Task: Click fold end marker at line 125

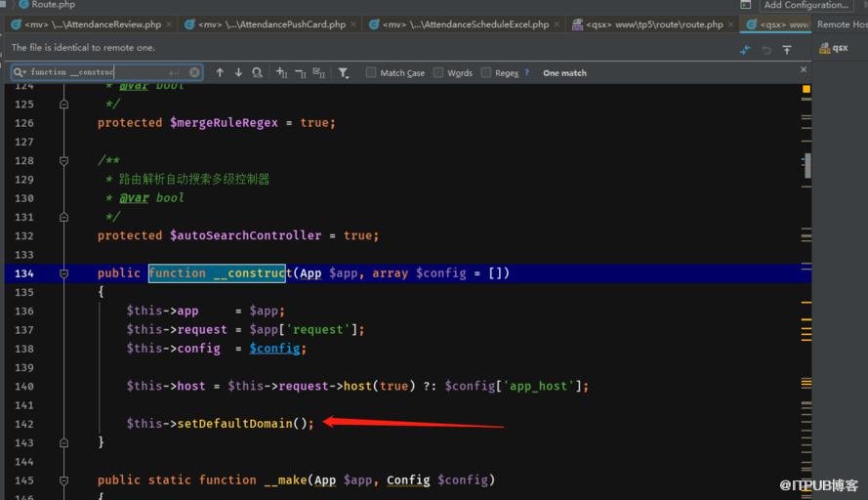Action: 63,104
